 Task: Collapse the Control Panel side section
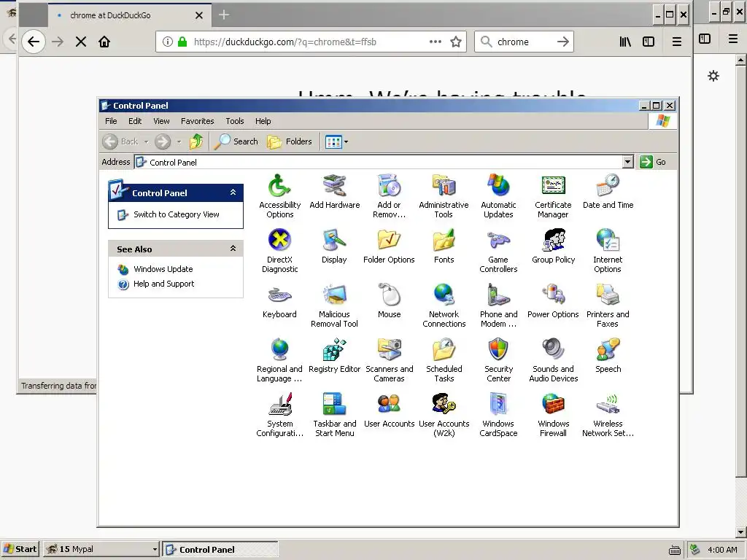tap(233, 192)
